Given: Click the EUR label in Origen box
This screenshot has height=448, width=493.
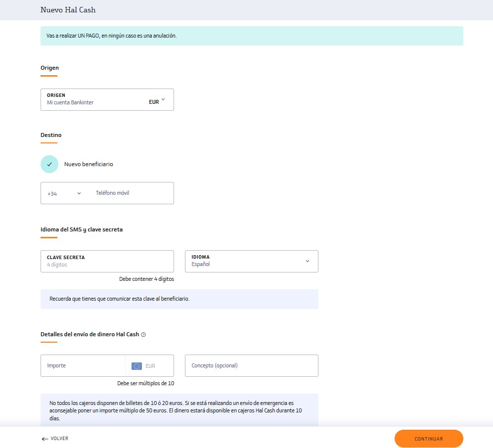Looking at the screenshot, I should point(154,102).
